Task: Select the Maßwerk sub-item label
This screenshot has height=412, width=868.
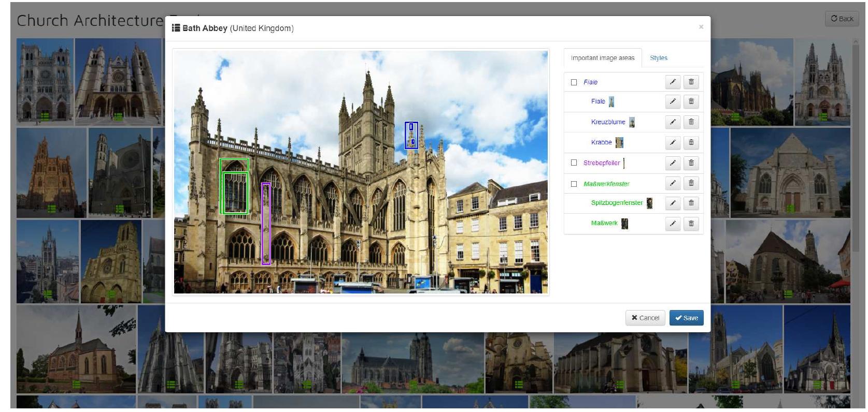Action: 604,224
